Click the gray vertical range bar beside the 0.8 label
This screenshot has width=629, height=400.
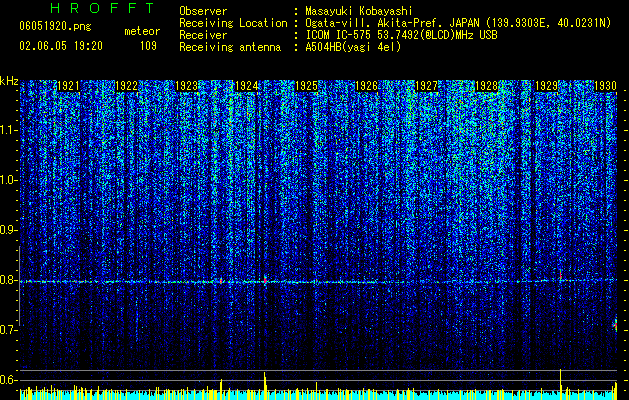click(x=19, y=286)
